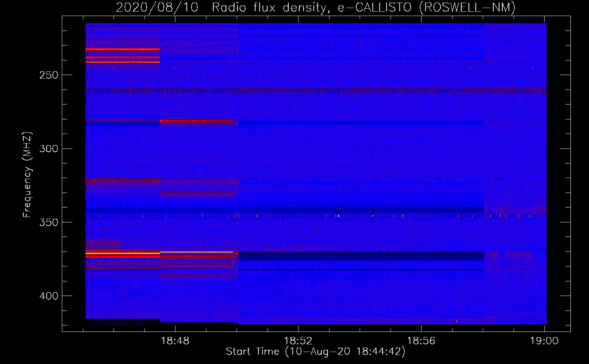The height and width of the screenshot is (364, 589).
Task: Click the 18:48 time tick label
Action: click(x=175, y=341)
